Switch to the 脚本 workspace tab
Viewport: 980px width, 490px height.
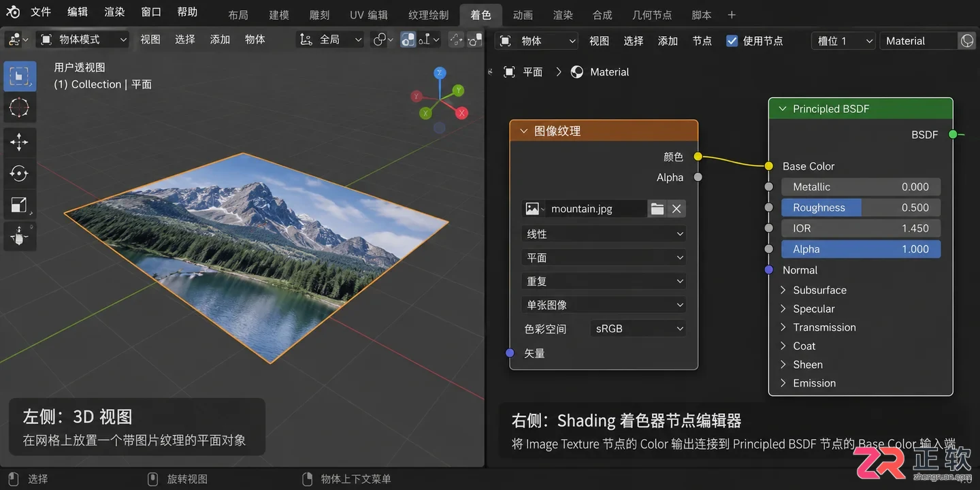coord(702,15)
